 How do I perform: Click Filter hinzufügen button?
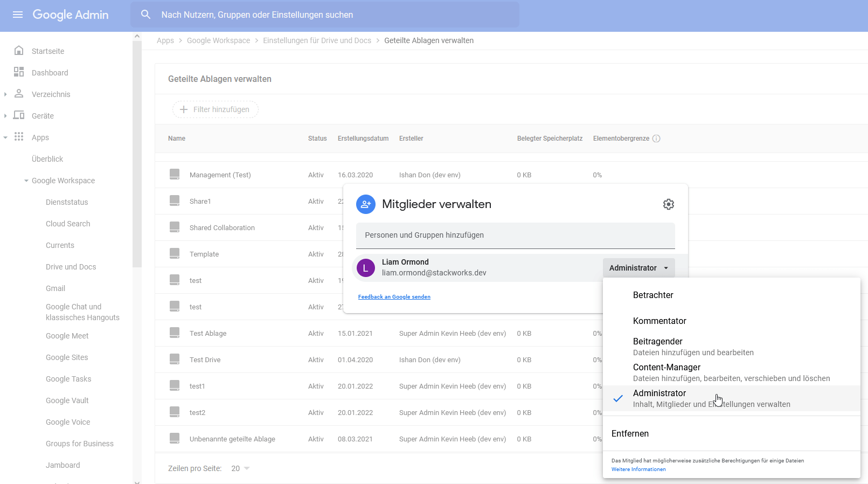click(215, 109)
